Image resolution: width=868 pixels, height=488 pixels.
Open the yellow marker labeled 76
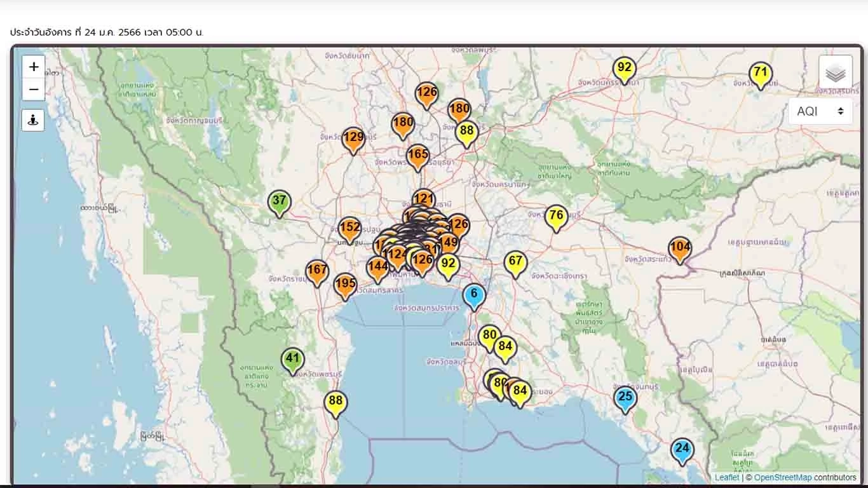556,217
